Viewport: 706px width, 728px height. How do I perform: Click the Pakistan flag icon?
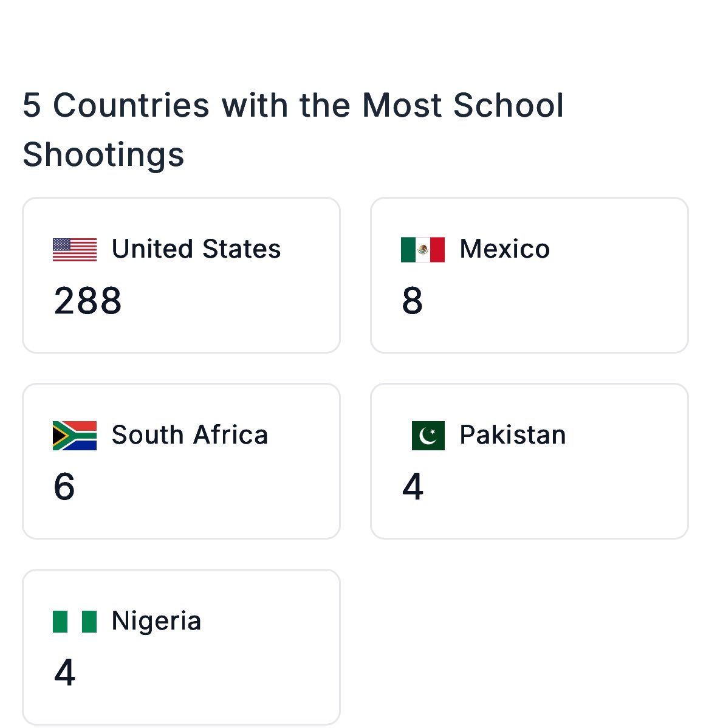coord(428,436)
